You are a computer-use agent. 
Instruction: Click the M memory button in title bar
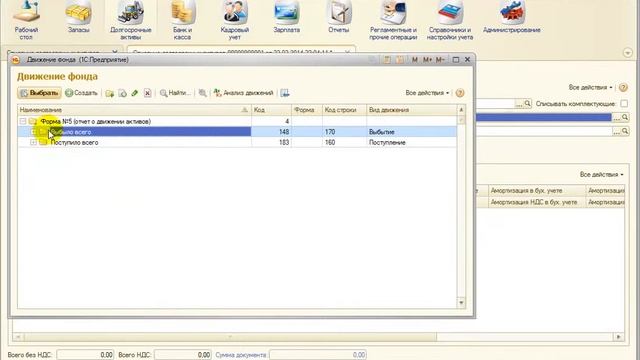(415, 60)
